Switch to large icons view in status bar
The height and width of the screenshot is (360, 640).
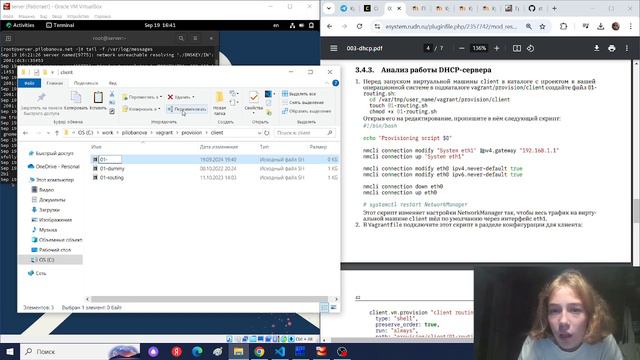point(333,307)
